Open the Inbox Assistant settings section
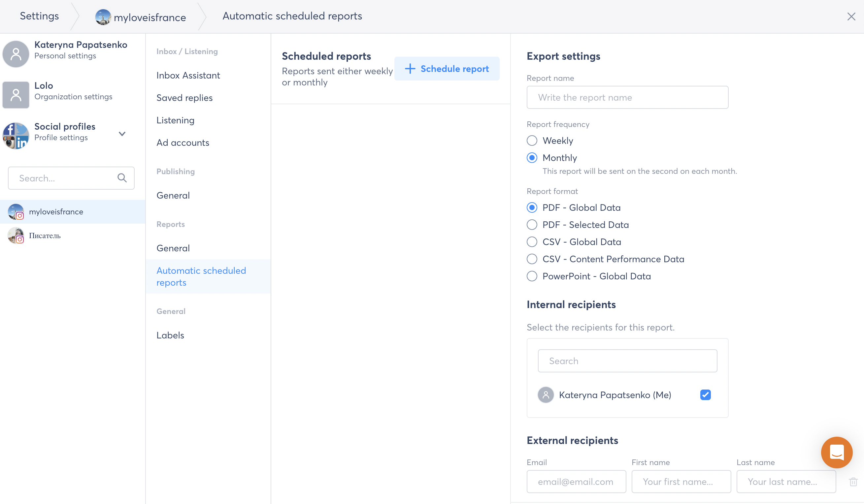Screen dimensions: 864x504 188,75
